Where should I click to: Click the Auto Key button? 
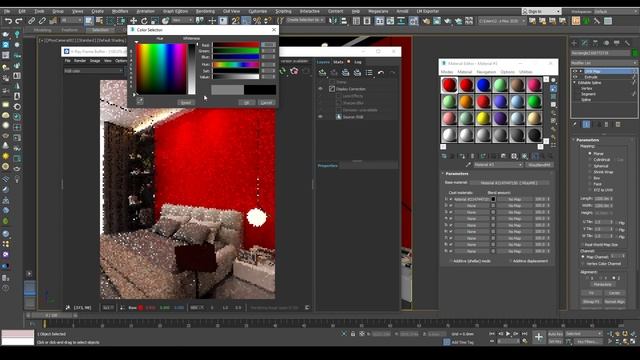coord(555,334)
